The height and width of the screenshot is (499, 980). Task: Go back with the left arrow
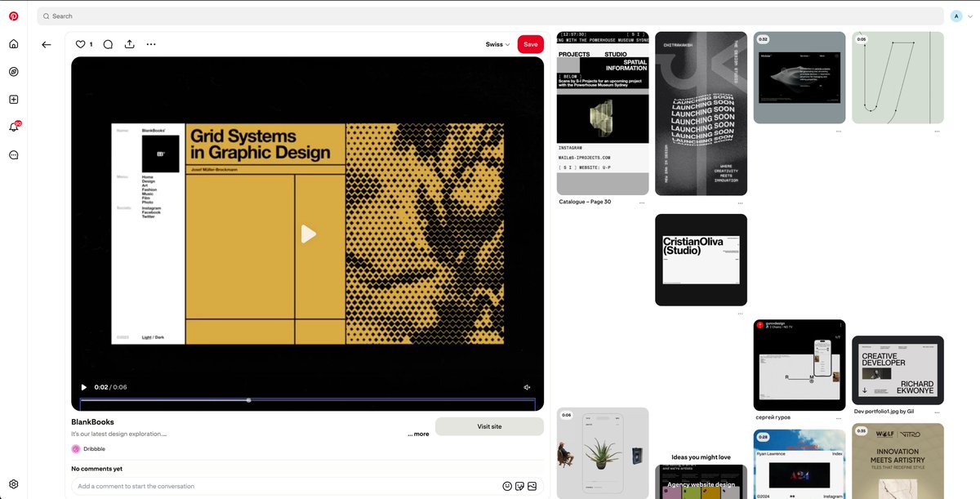pos(47,45)
